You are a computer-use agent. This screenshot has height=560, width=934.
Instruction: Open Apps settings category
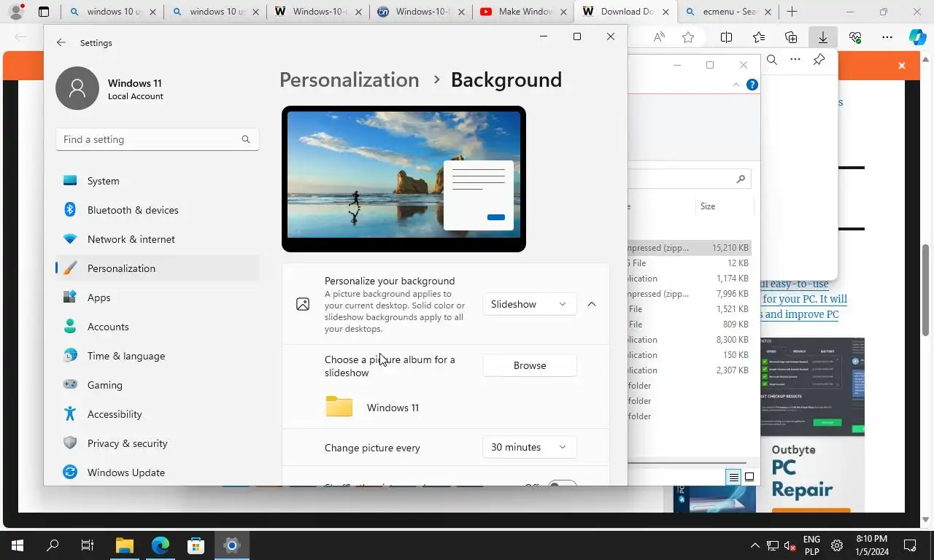point(158,297)
